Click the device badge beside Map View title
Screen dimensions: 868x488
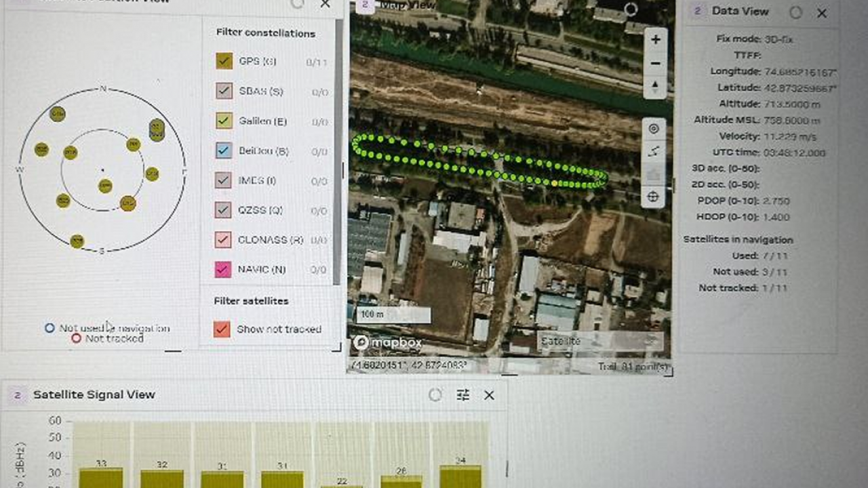366,5
